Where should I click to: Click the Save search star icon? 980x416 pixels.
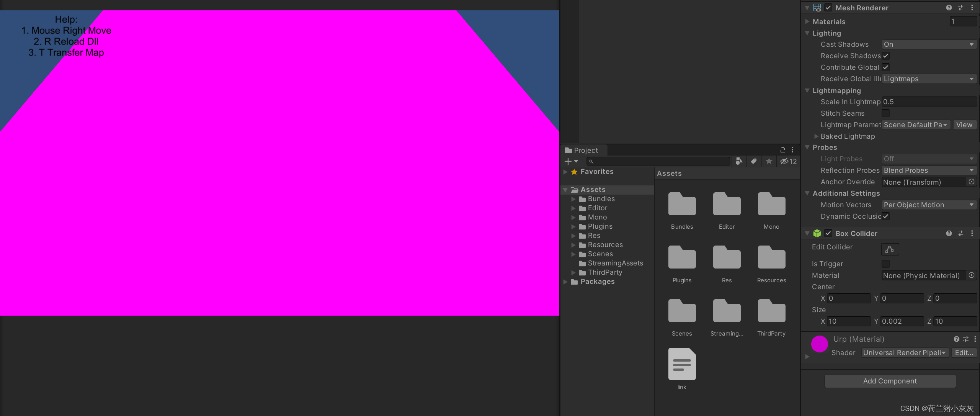point(769,161)
